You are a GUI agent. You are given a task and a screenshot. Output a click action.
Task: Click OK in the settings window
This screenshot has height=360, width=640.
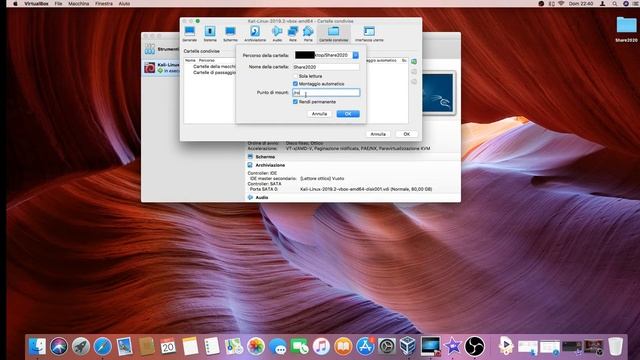point(407,134)
